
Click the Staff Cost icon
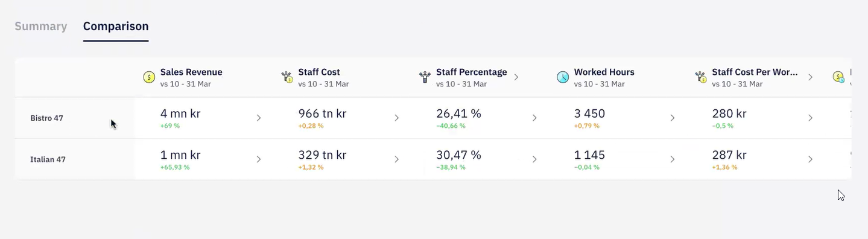coord(287,77)
